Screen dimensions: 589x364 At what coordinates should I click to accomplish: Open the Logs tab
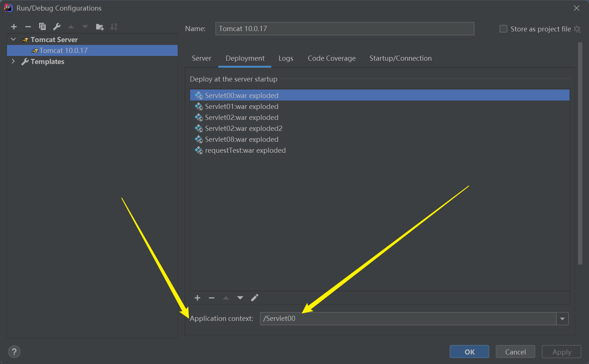286,58
